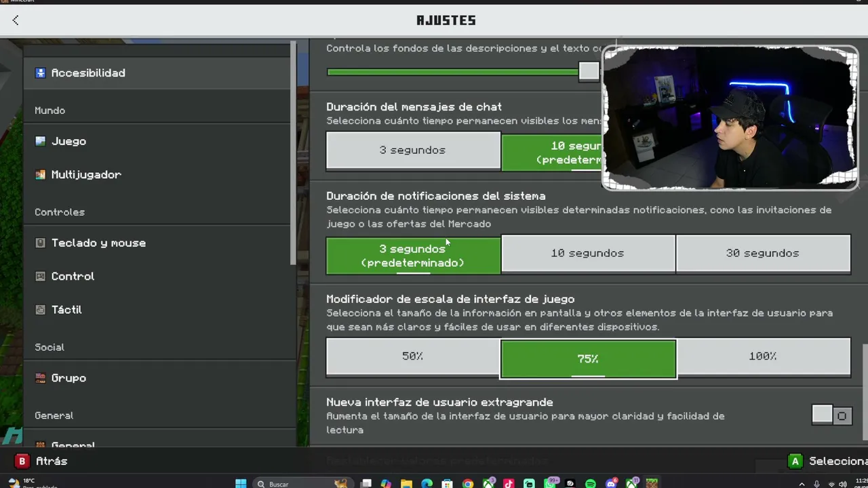Select 30 segundos for system notifications
The height and width of the screenshot is (488, 868).
click(x=763, y=253)
